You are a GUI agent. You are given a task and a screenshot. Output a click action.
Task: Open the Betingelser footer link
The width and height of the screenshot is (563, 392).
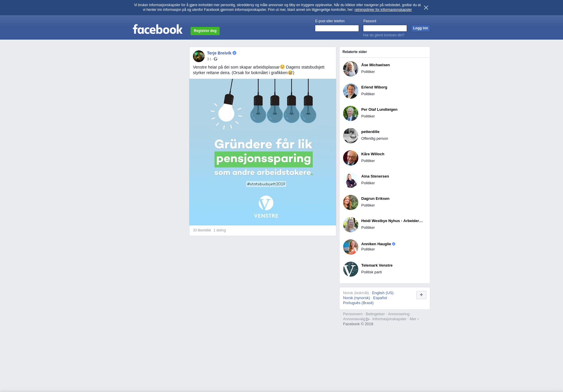tap(375, 314)
